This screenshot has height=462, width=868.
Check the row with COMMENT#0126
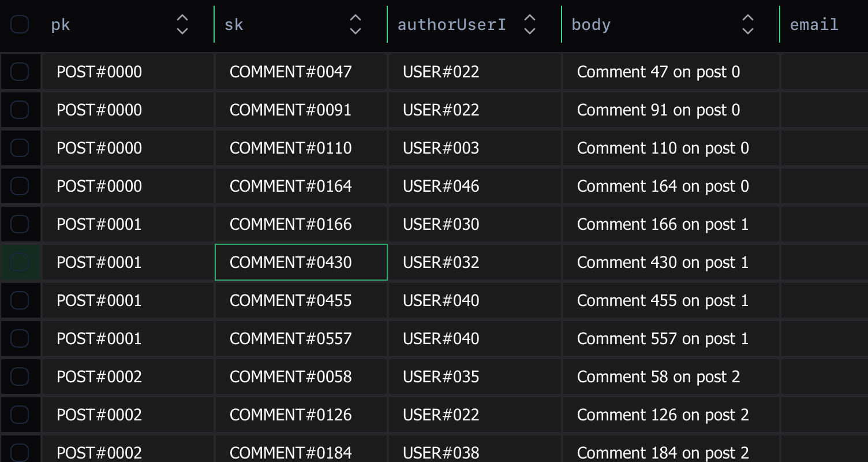pyautogui.click(x=20, y=415)
